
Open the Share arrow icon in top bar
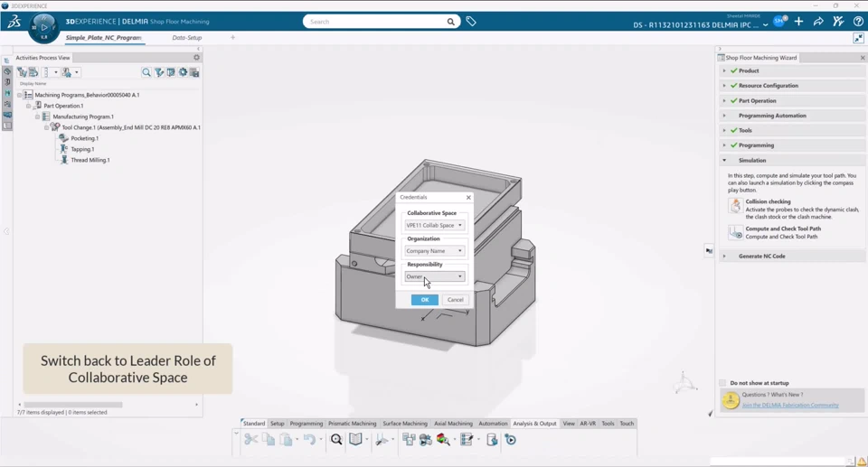pos(818,22)
